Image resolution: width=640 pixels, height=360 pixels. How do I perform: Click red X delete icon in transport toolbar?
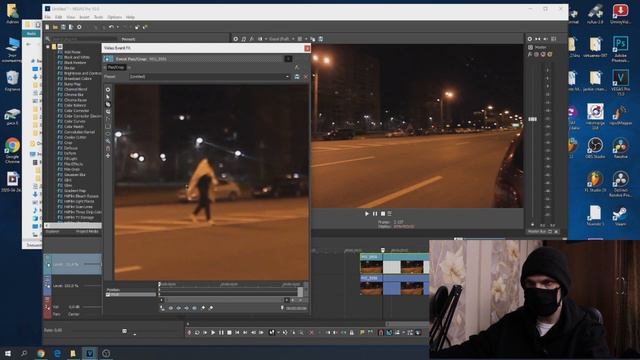pos(311,333)
